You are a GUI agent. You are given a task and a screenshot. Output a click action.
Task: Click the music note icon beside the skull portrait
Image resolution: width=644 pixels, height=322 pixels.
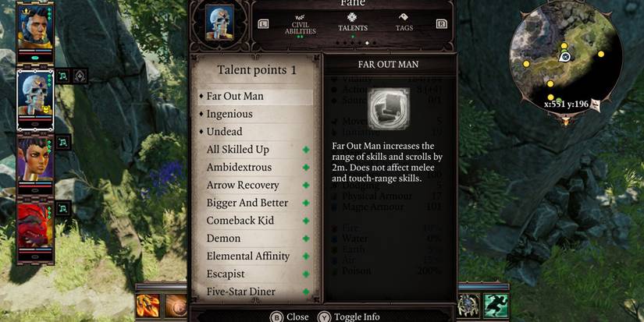tap(62, 76)
